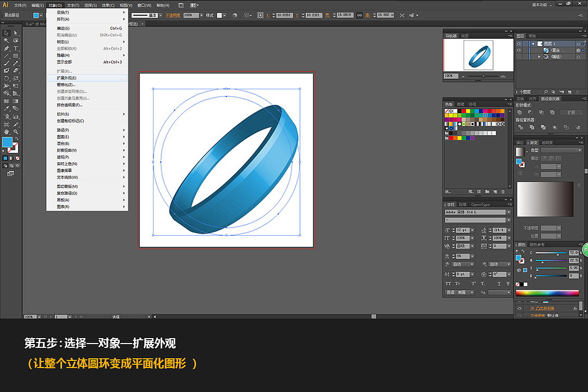This screenshot has height=392, width=588.
Task: Click the CMYK color spectrum bar
Action: (x=547, y=293)
